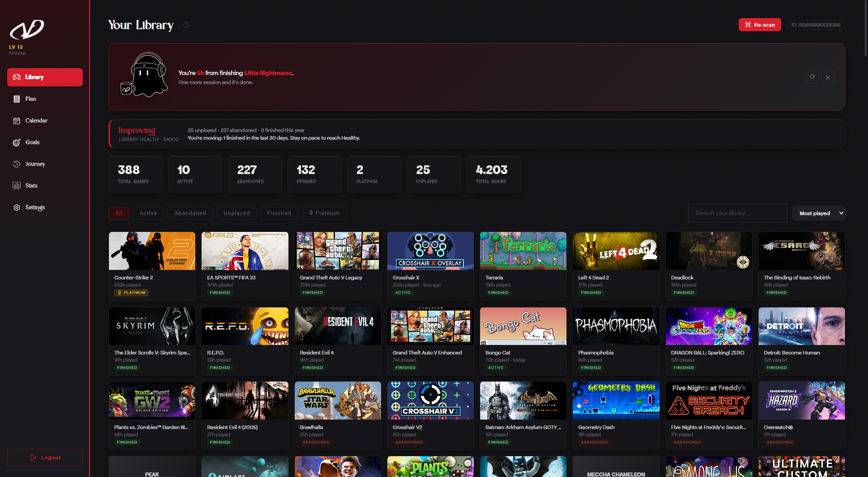Viewport: 868px width, 477px height.
Task: Open Grand Theft Auto V Enhanced cover
Action: [x=430, y=326]
